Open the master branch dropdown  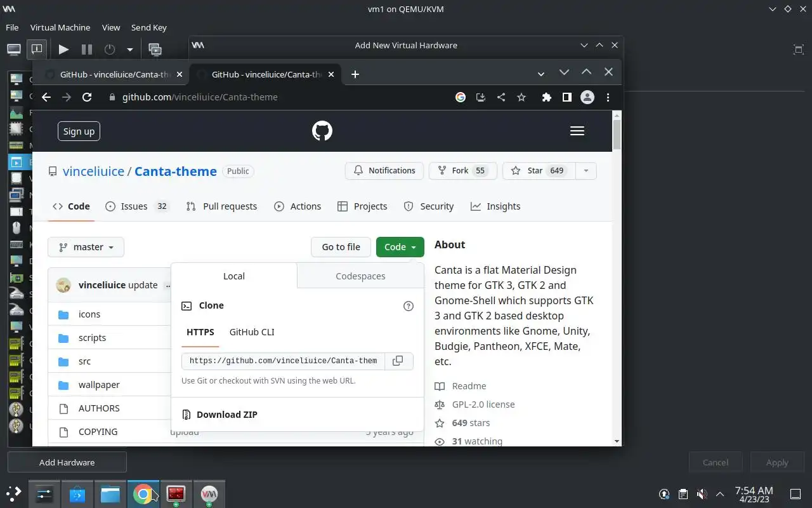click(86, 247)
